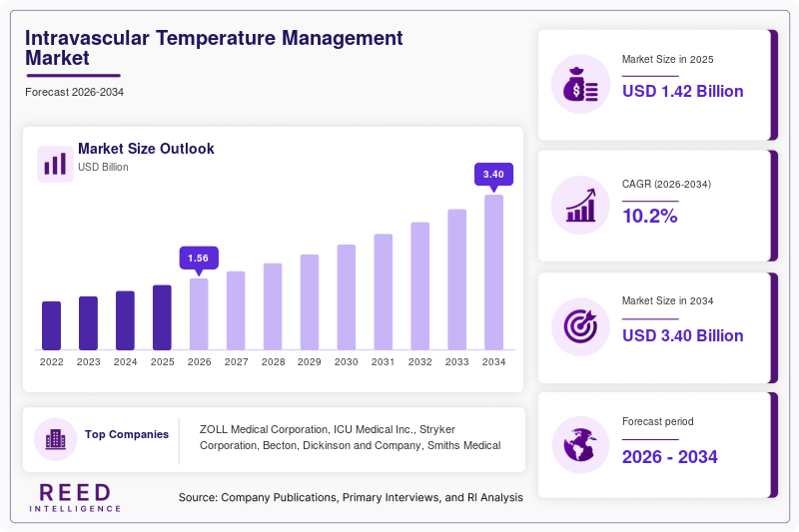The height and width of the screenshot is (532, 799).
Task: Select the 2028 bar in the chart
Action: [x=273, y=306]
